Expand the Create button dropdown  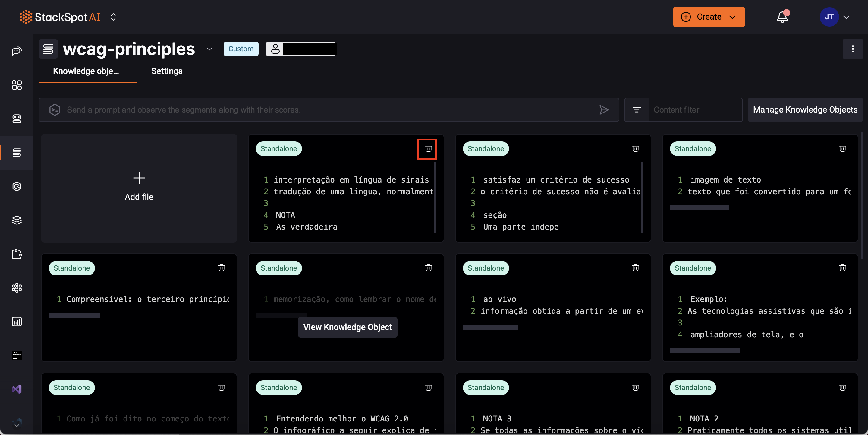tap(732, 17)
